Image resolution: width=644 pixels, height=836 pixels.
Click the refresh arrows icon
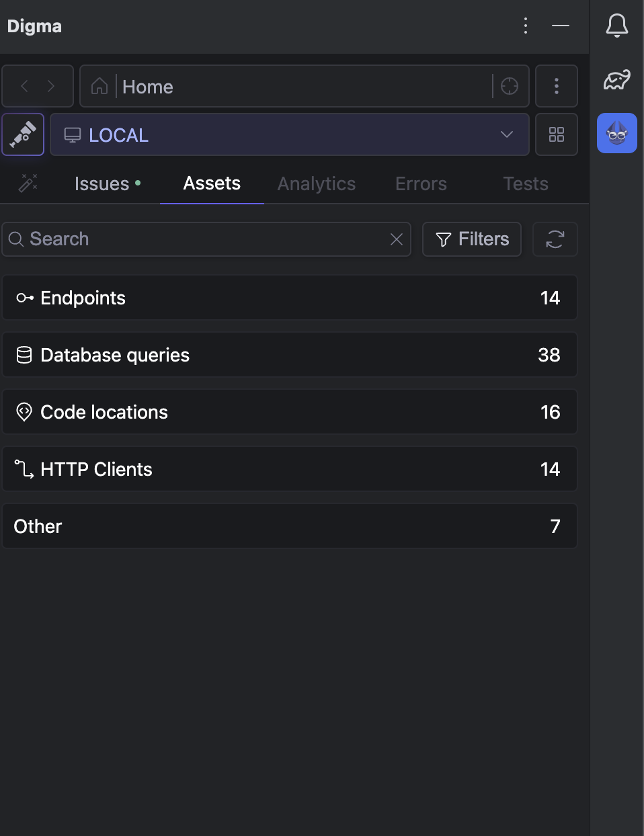click(555, 239)
